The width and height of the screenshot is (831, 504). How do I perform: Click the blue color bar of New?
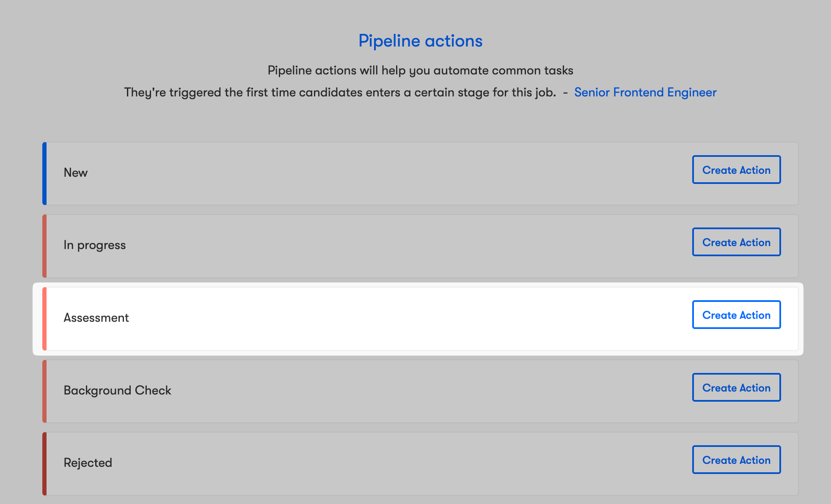44,173
